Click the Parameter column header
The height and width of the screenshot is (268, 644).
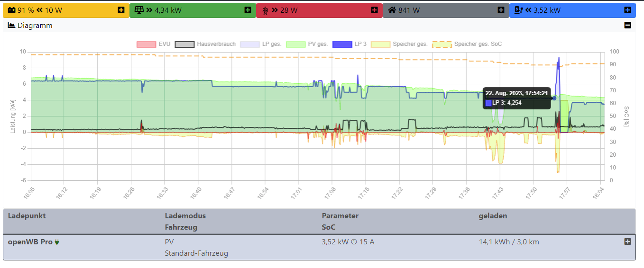click(x=340, y=215)
